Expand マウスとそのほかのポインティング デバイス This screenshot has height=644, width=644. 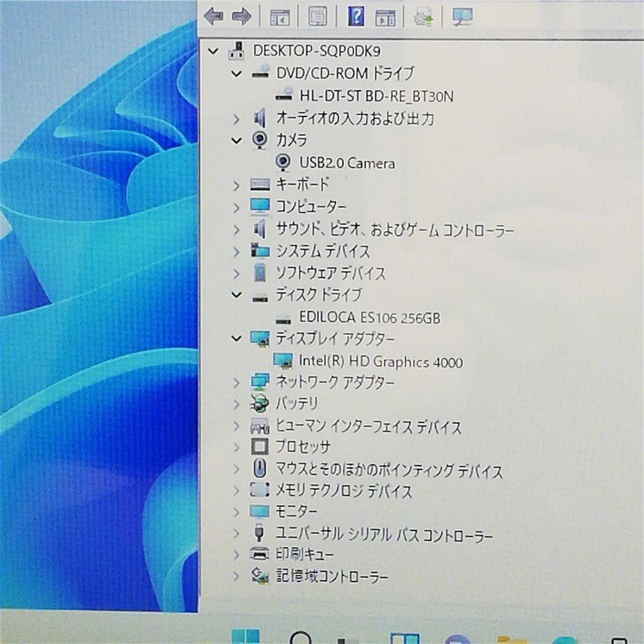point(236,469)
